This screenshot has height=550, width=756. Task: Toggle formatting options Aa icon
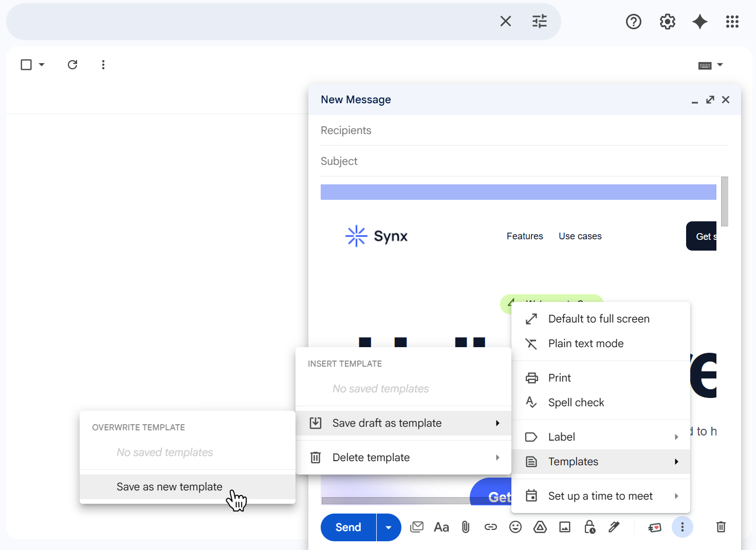pyautogui.click(x=441, y=527)
